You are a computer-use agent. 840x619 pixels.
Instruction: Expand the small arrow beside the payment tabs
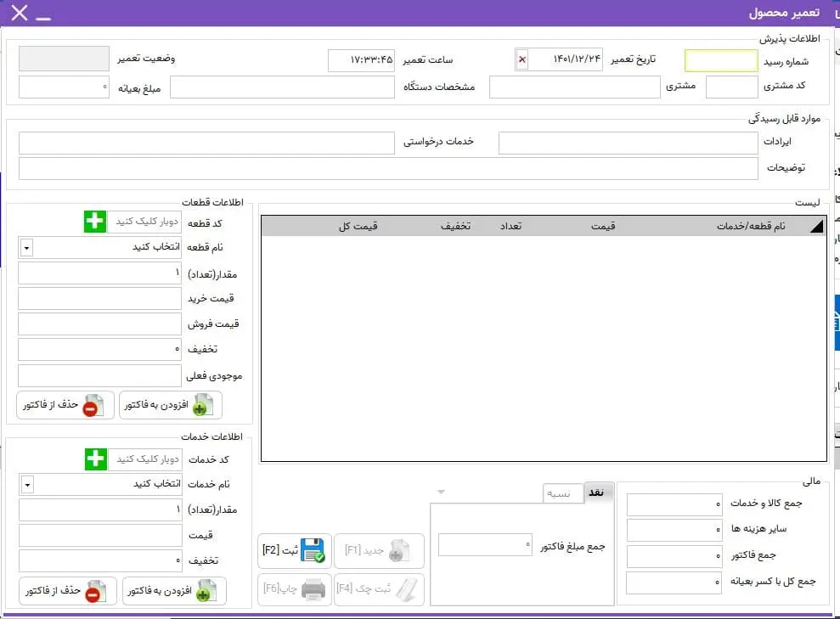click(441, 492)
